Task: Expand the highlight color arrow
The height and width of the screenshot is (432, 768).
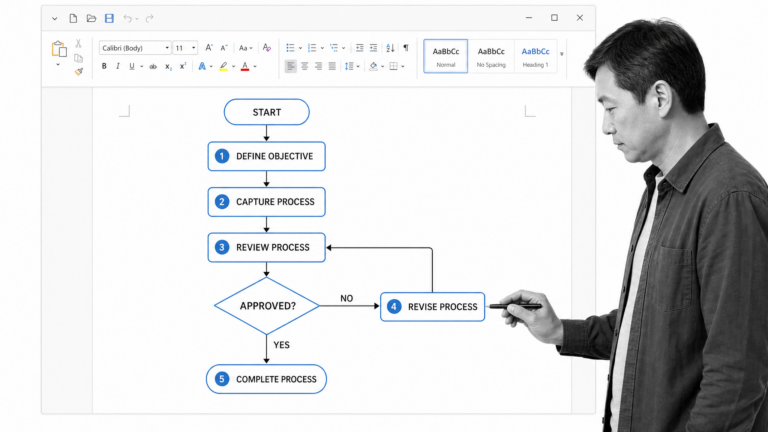Action: (234, 67)
